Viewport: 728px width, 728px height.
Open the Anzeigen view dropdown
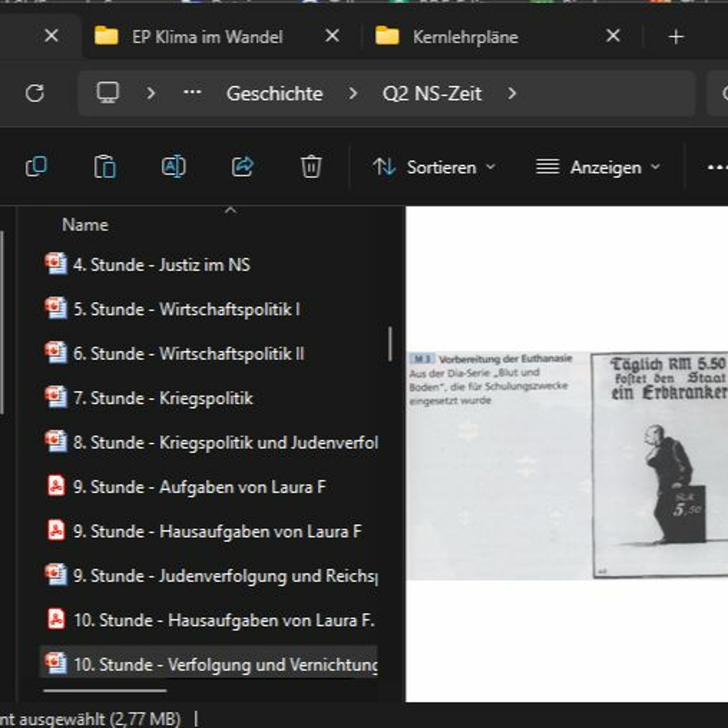click(598, 167)
